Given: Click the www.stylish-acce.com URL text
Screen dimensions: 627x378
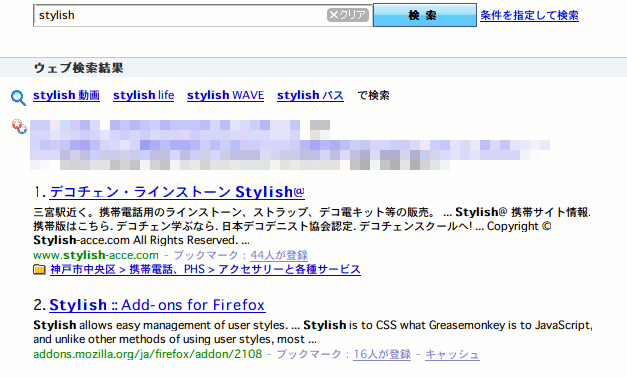Looking at the screenshot, I should (96, 255).
